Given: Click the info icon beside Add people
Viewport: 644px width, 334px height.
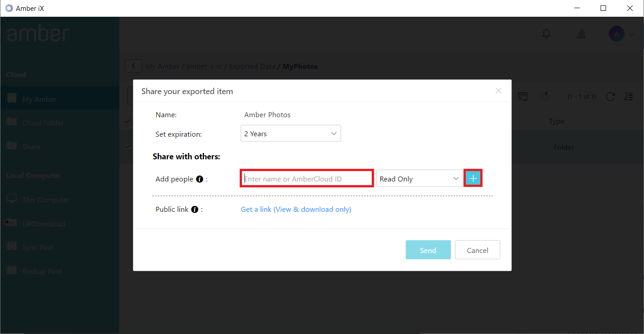Looking at the screenshot, I should [x=199, y=179].
